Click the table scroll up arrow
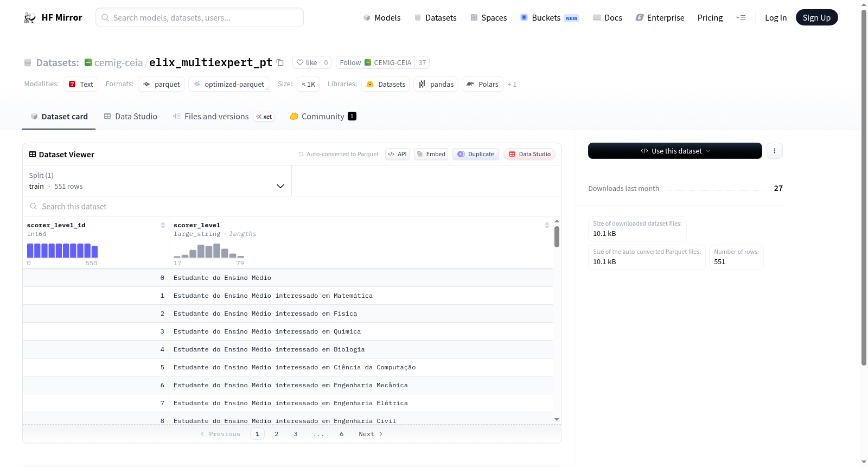868x467 pixels. 557,221
